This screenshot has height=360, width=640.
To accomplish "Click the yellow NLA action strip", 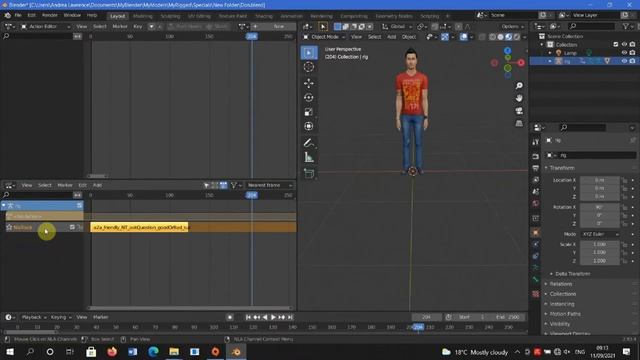I will [139, 227].
